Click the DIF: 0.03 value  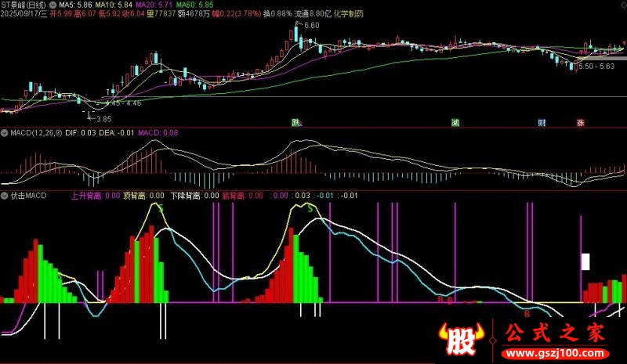pyautogui.click(x=81, y=133)
